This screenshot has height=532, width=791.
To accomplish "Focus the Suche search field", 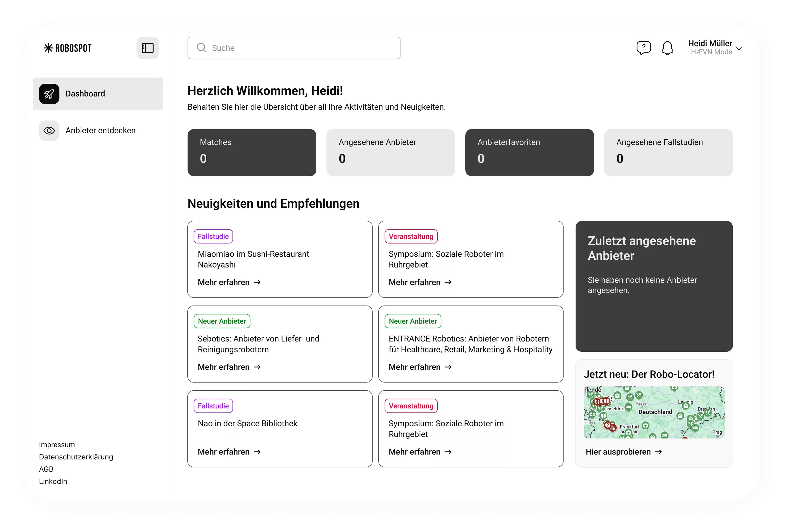I will click(x=294, y=48).
